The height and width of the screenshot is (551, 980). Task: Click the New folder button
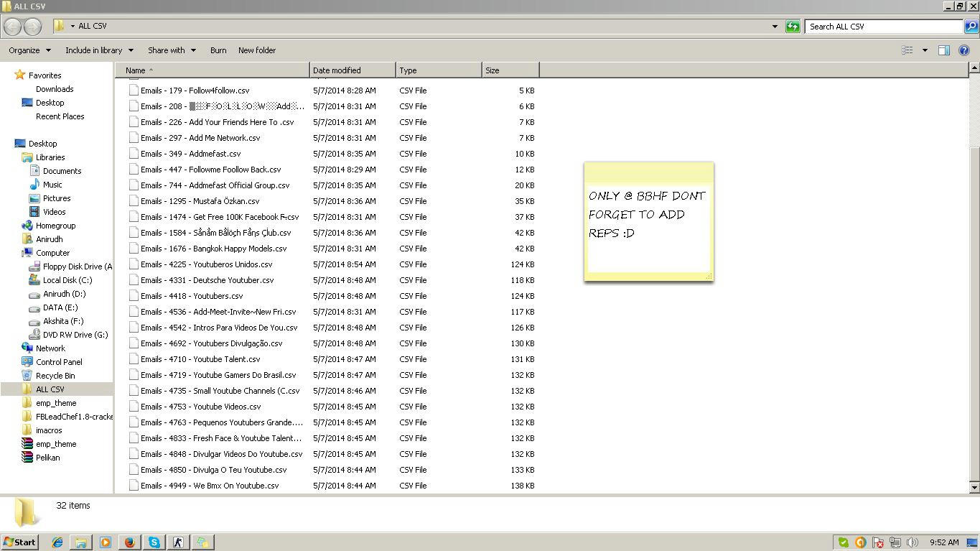tap(257, 50)
